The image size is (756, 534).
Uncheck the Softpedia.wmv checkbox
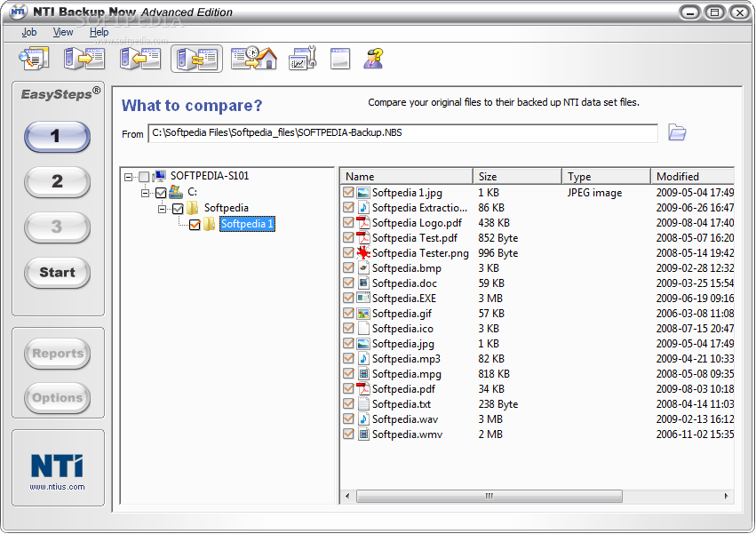[348, 434]
